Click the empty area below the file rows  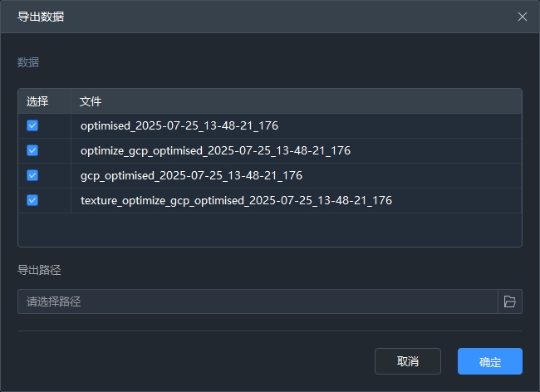click(270, 229)
